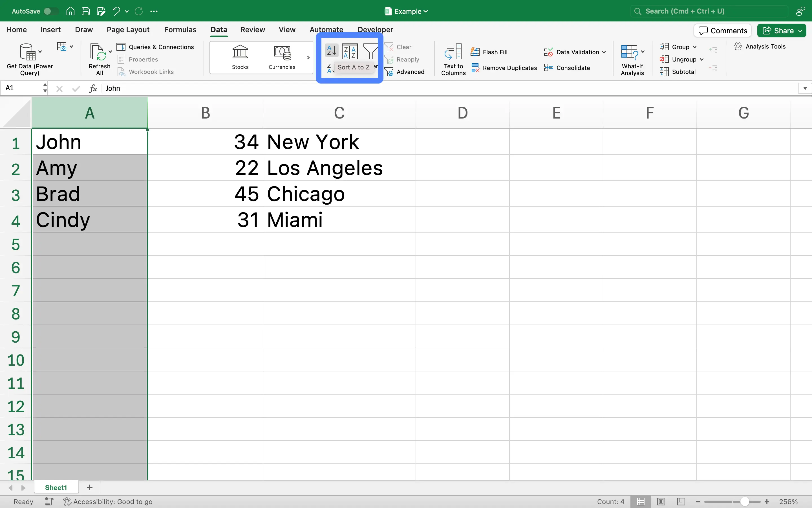Open the View tab
This screenshot has height=508, width=812.
tap(287, 30)
